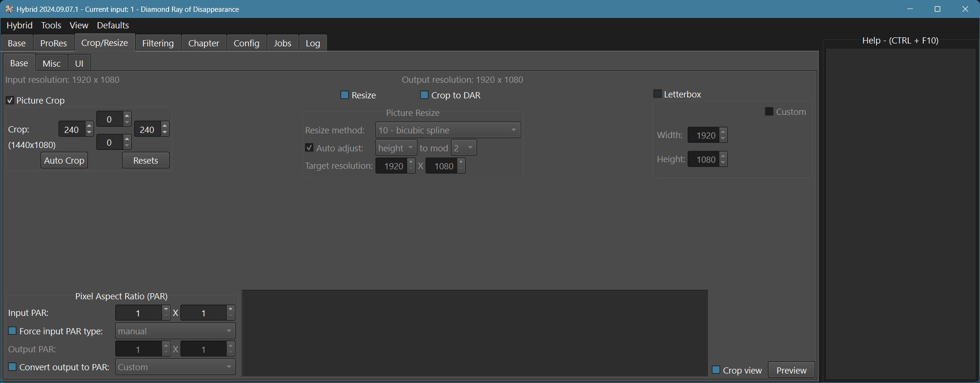Viewport: 980px width, 383px height.
Task: Switch to the main Base tab
Action: click(17, 43)
